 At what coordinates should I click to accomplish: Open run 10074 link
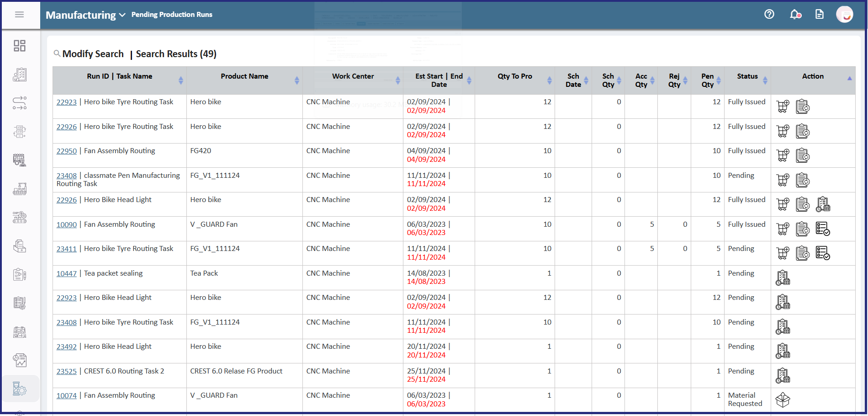pyautogui.click(x=67, y=395)
